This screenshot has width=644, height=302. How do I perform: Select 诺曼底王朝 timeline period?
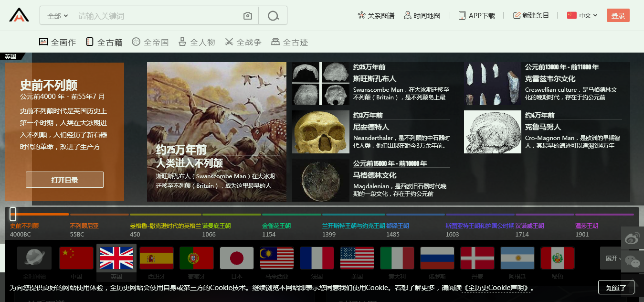tap(216, 226)
